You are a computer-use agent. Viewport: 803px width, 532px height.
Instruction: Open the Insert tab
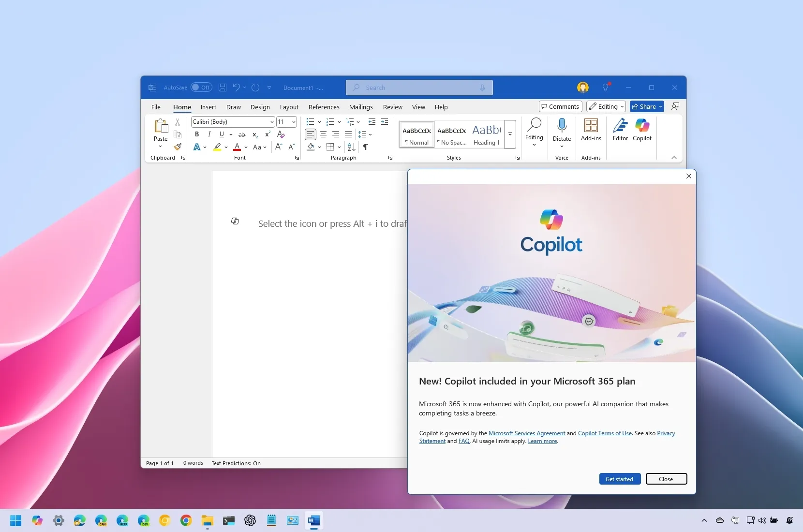(x=208, y=107)
